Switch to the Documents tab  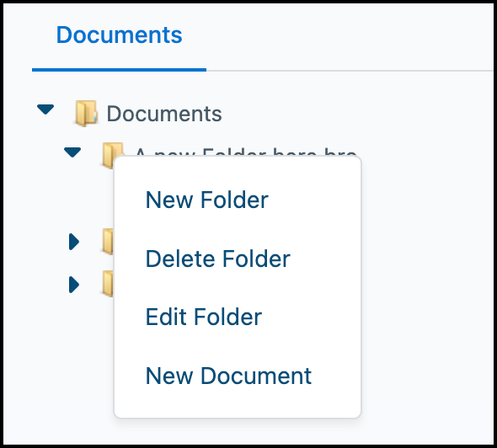point(119,35)
